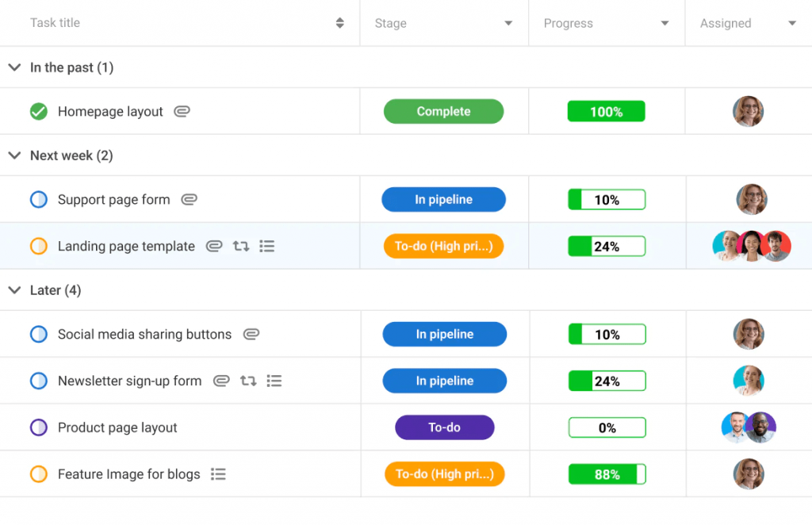
Task: Open the Stage column dropdown
Action: [508, 23]
